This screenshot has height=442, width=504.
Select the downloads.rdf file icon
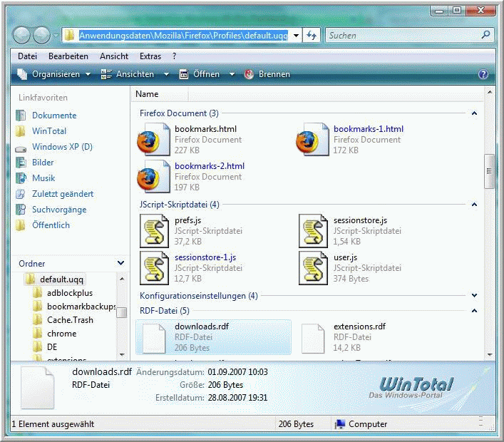coord(154,337)
